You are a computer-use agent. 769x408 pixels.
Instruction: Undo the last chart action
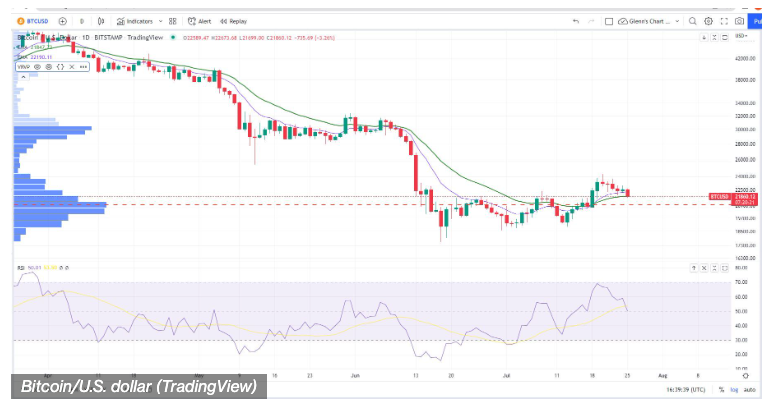tap(576, 21)
